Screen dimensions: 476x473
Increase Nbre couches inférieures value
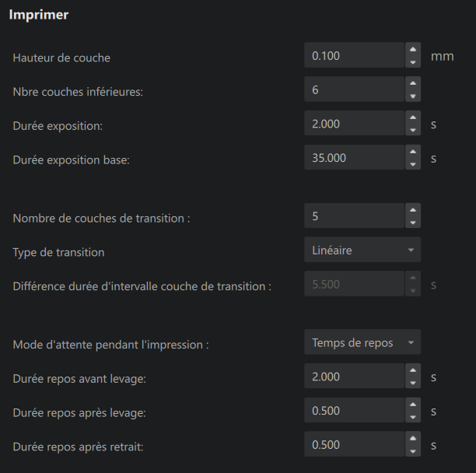413,83
